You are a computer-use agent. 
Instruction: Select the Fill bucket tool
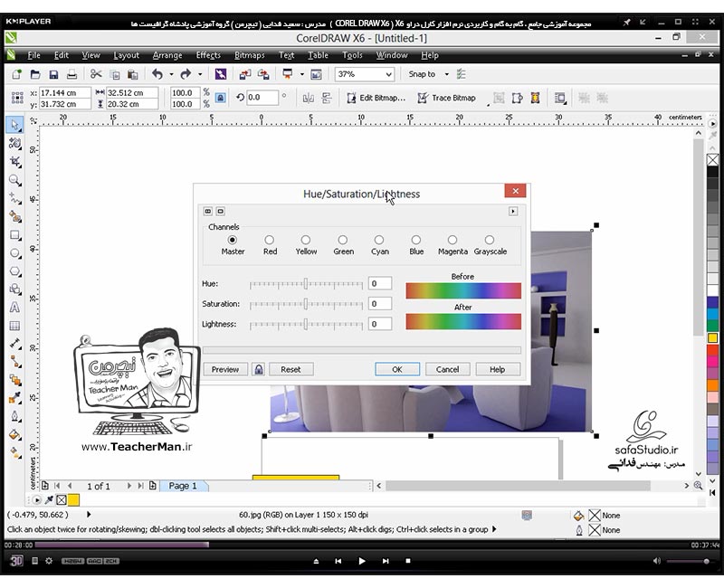(14, 434)
